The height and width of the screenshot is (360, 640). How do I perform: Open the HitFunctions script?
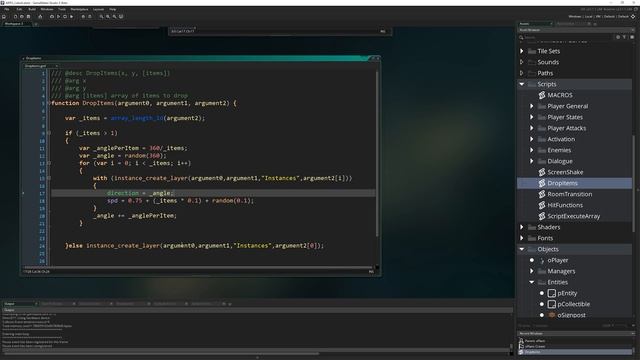(565, 205)
